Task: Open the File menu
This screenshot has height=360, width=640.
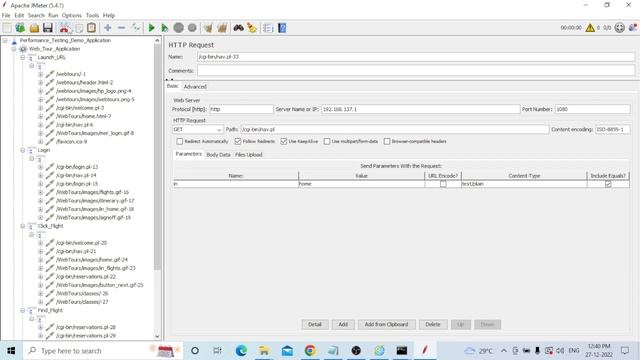Action: [x=6, y=15]
